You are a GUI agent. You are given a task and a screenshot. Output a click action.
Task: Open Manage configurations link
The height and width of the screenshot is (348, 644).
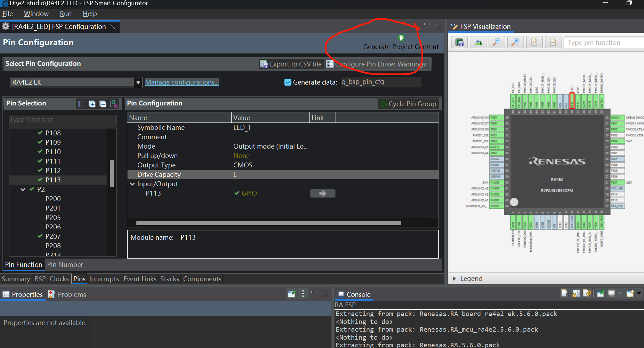click(182, 82)
